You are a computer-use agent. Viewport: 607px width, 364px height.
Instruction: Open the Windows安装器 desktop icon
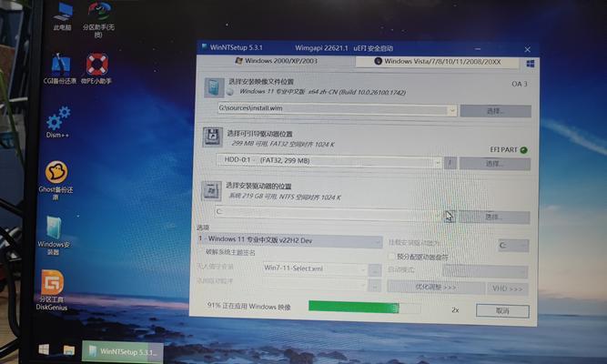[54, 235]
